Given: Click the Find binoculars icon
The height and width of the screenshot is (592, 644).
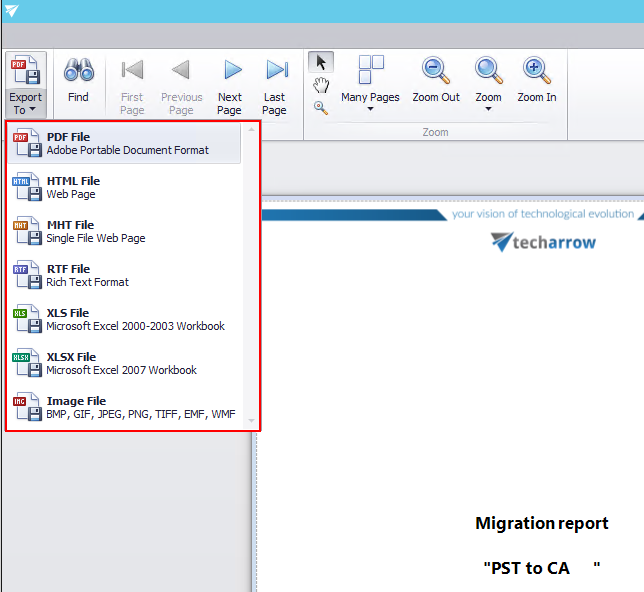Looking at the screenshot, I should click(78, 72).
